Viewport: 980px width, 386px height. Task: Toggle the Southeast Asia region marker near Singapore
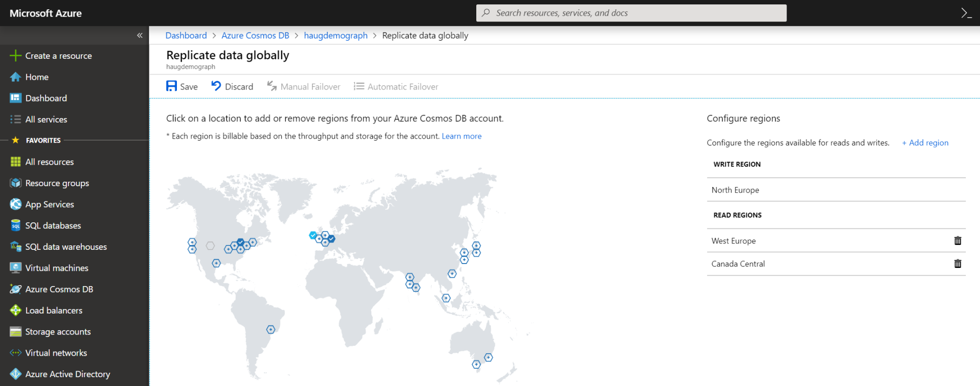(446, 298)
